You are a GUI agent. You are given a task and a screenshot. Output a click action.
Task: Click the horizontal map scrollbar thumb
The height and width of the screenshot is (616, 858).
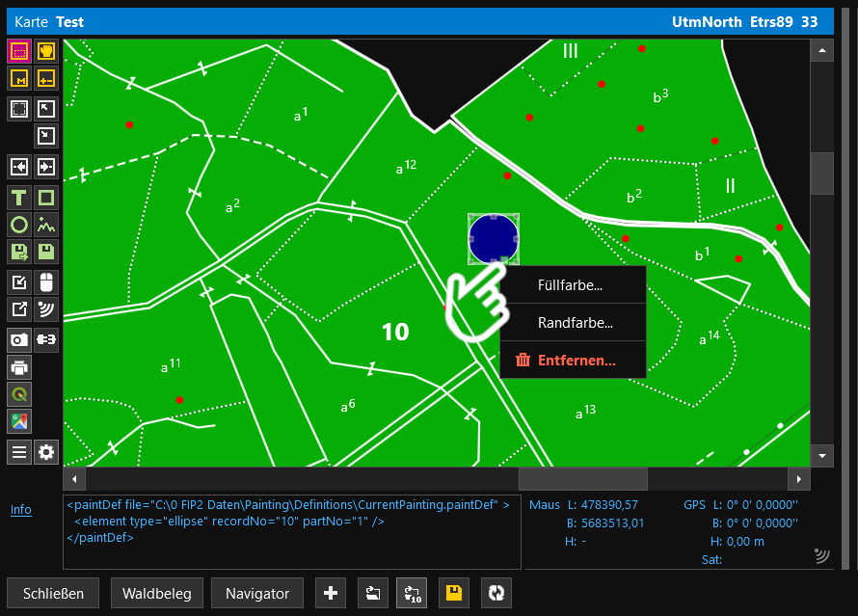click(x=582, y=478)
